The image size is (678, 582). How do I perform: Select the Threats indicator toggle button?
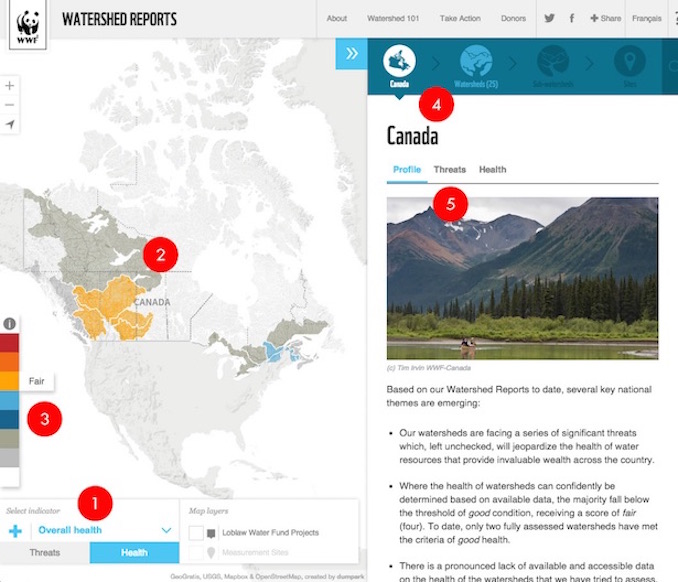[x=45, y=553]
